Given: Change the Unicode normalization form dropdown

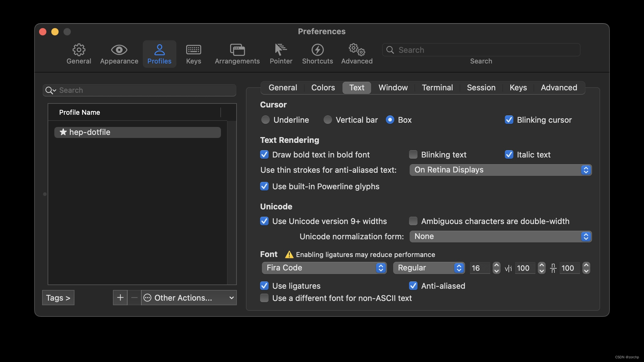Looking at the screenshot, I should pyautogui.click(x=500, y=236).
